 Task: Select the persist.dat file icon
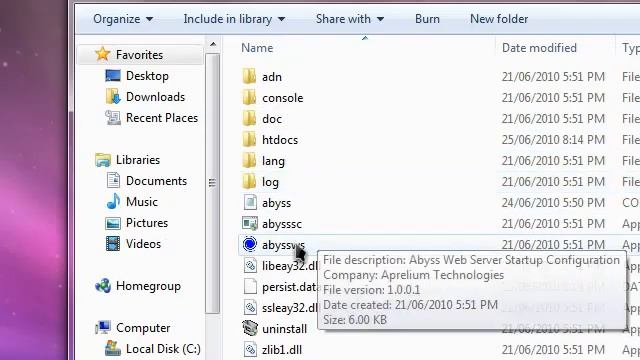pos(250,287)
